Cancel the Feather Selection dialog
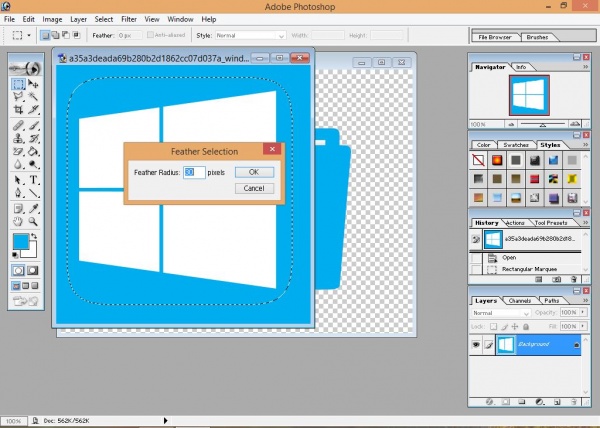Viewport: 600px width, 428px height. (x=253, y=188)
